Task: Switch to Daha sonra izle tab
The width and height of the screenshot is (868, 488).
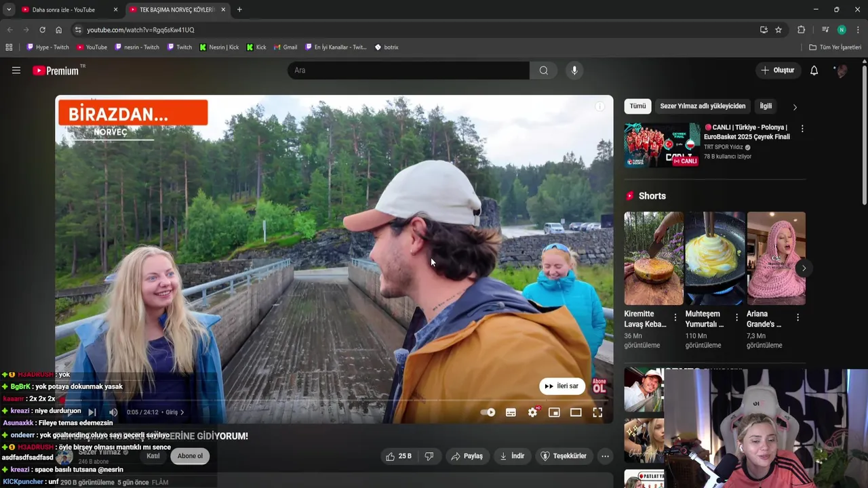Action: (x=64, y=9)
